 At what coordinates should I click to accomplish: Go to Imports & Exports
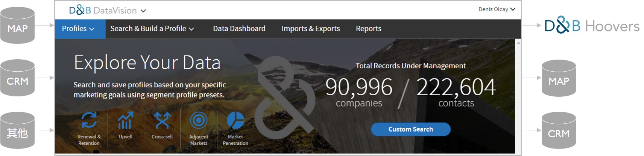310,29
